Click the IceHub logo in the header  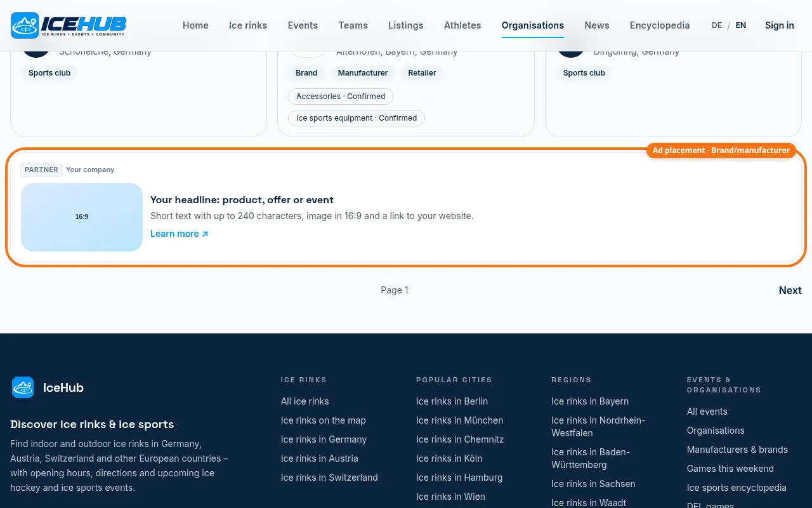pyautogui.click(x=69, y=25)
